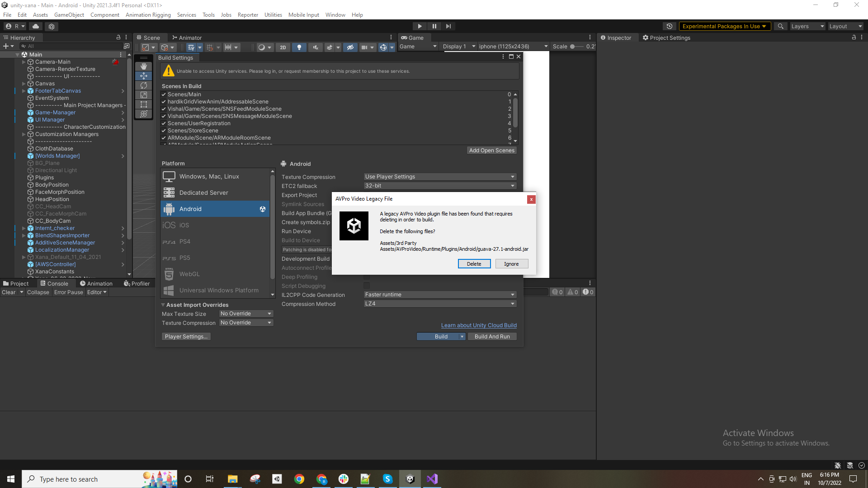Screen dimensions: 868x488
Task: Uncheck hardikGridViewAnim/AddressableScene scene
Action: pos(164,102)
